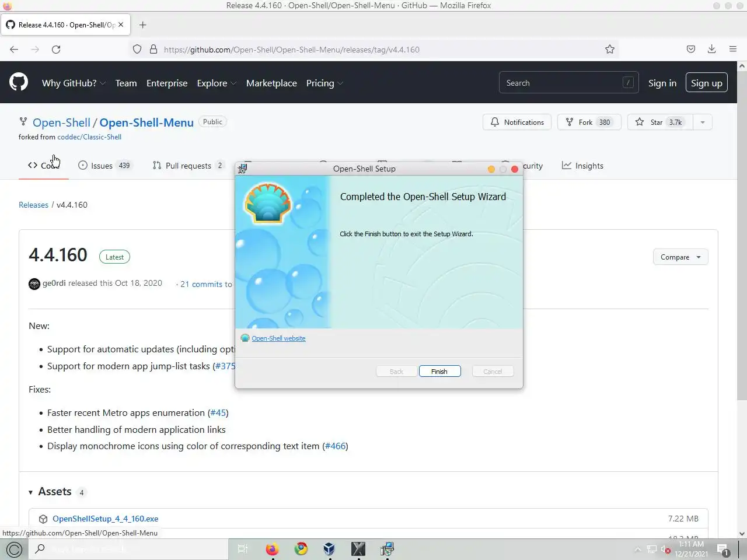Open Firefox from the taskbar
Screen dimensions: 747x560
coord(272,549)
